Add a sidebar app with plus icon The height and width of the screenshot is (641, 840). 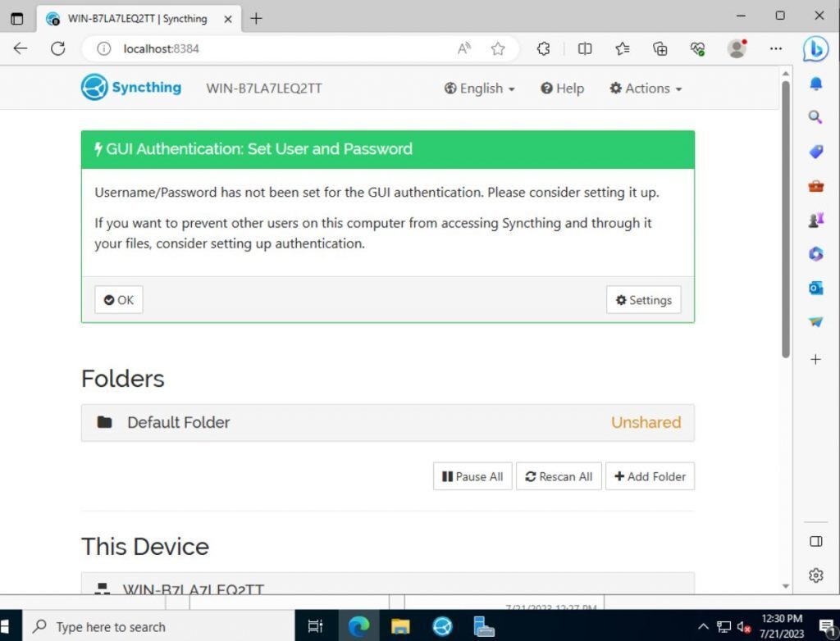(816, 359)
